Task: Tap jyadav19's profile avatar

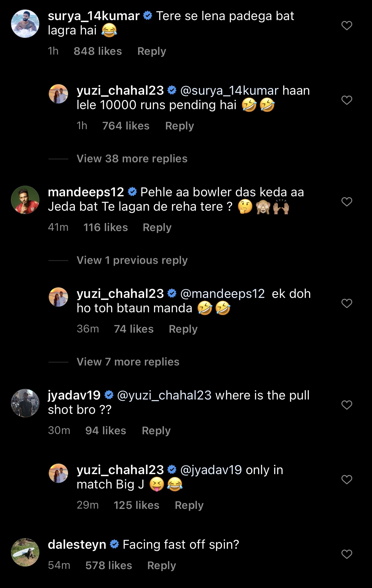Action: 25,403
